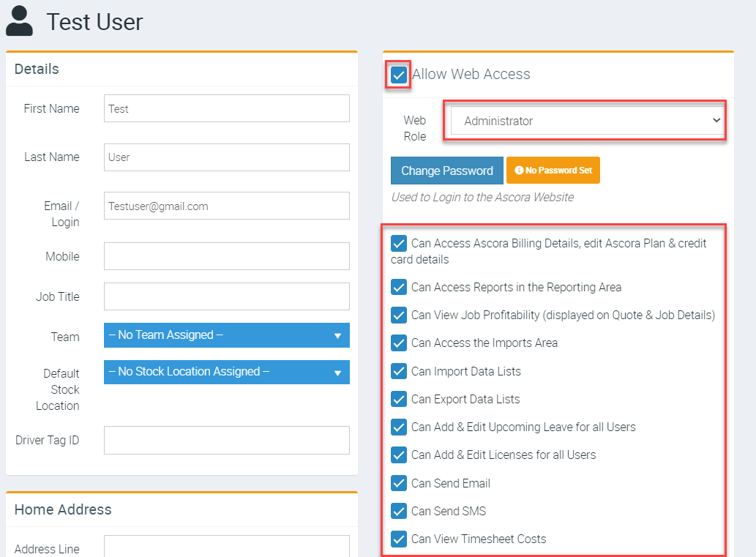Click the Change Password button

pyautogui.click(x=446, y=171)
